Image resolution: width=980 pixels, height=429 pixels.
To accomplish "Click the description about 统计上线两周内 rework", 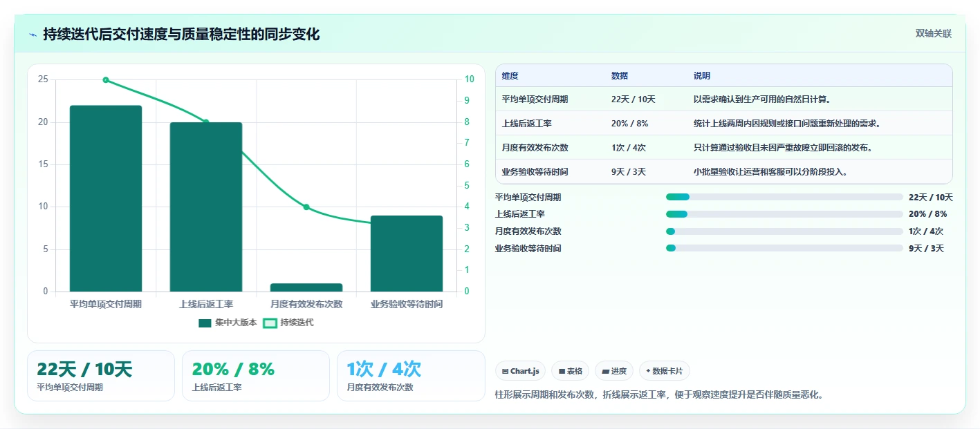I will coord(787,124).
